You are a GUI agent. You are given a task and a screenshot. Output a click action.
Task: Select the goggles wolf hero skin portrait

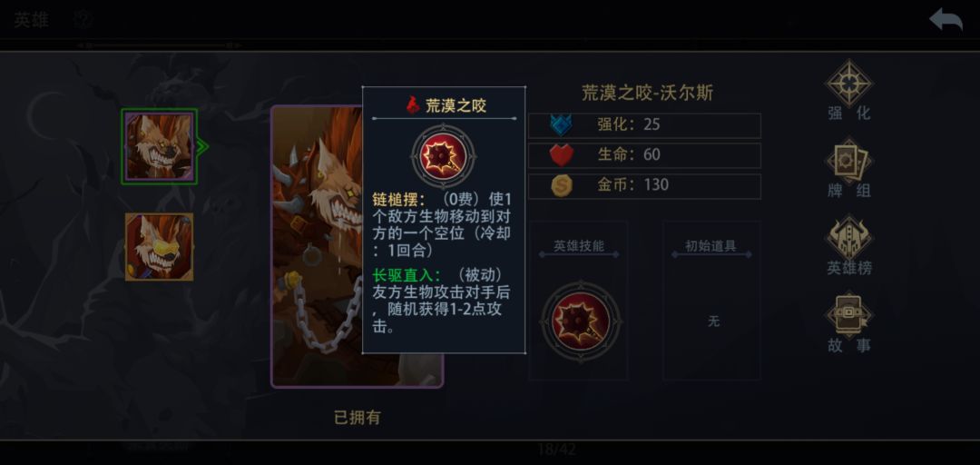[x=160, y=247]
